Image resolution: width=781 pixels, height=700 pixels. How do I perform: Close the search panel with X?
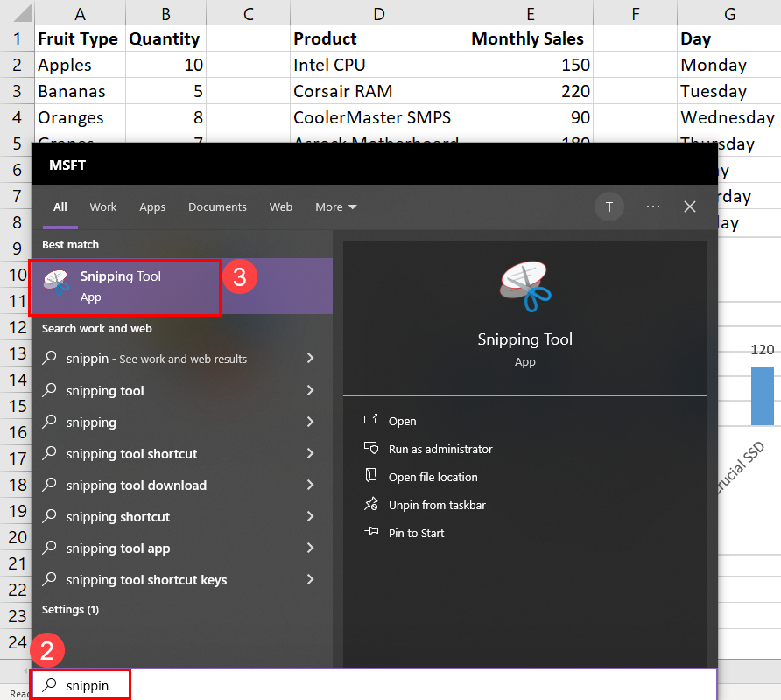[x=690, y=206]
